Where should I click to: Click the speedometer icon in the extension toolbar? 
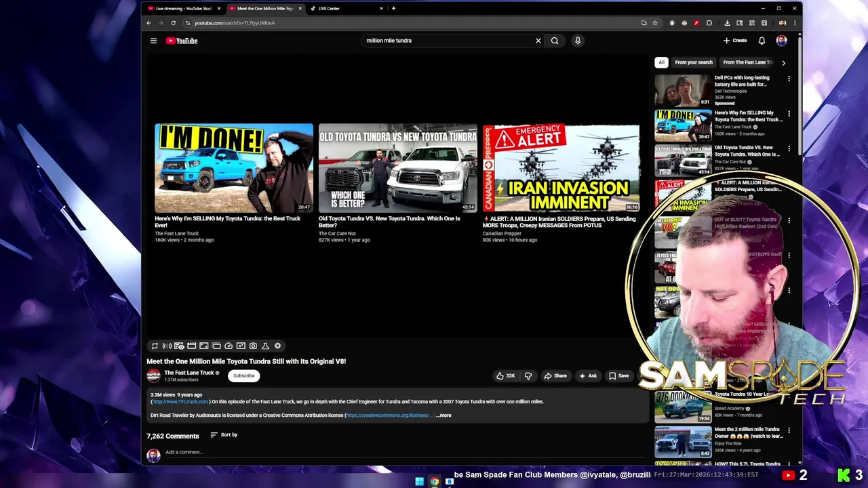(229, 346)
